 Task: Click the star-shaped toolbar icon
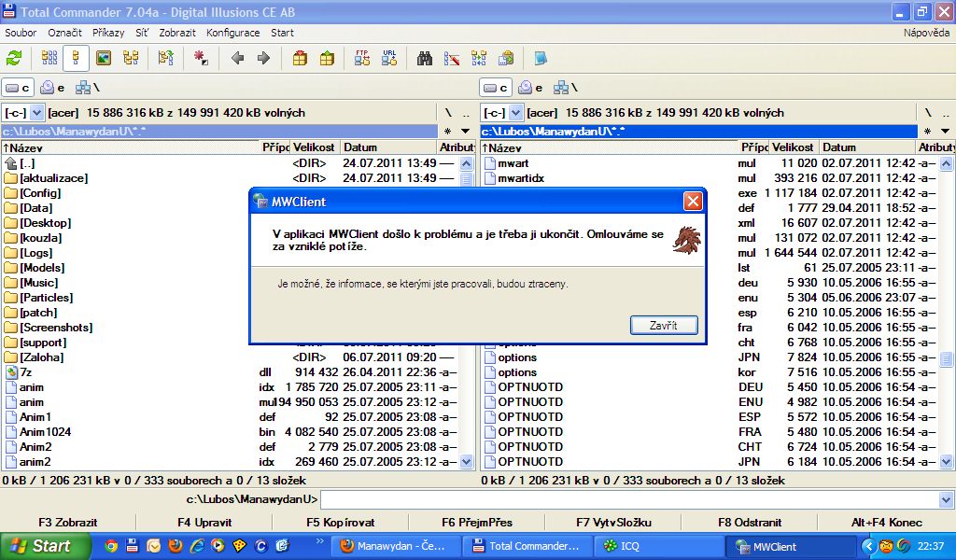[x=201, y=59]
